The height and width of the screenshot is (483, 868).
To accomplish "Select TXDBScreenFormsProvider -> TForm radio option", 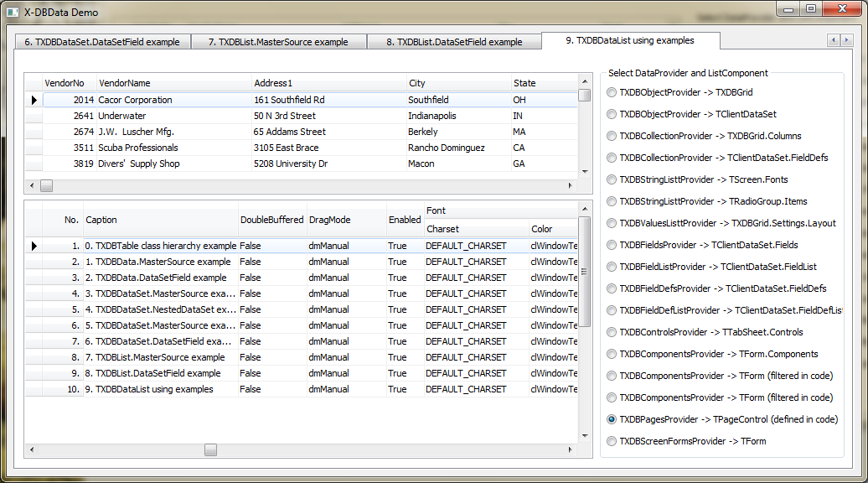I will (x=612, y=441).
